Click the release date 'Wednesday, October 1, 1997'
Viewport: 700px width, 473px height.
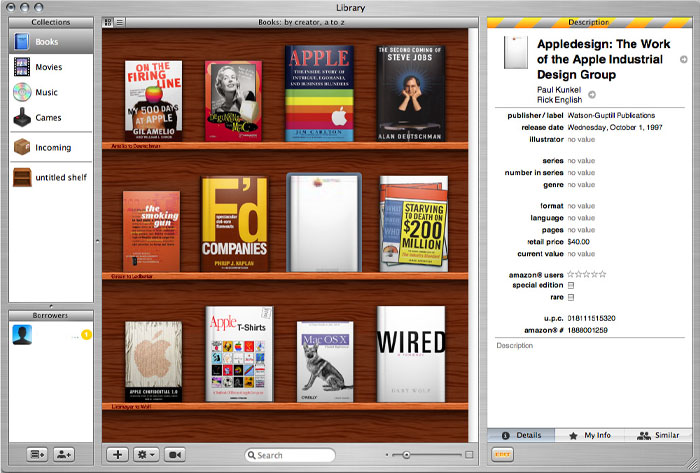(615, 127)
